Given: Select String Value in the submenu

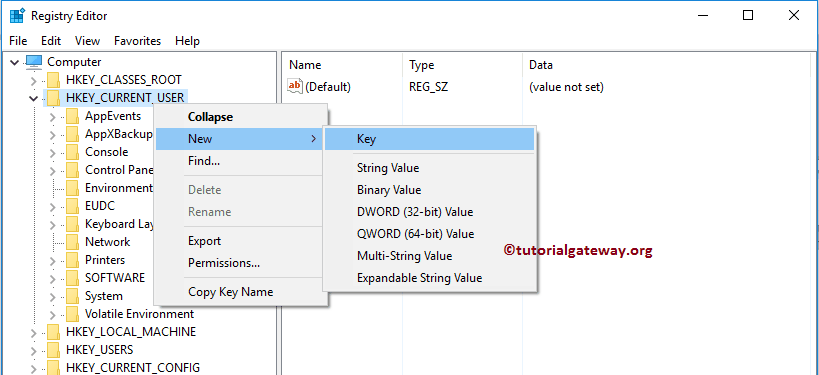Looking at the screenshot, I should point(429,168).
